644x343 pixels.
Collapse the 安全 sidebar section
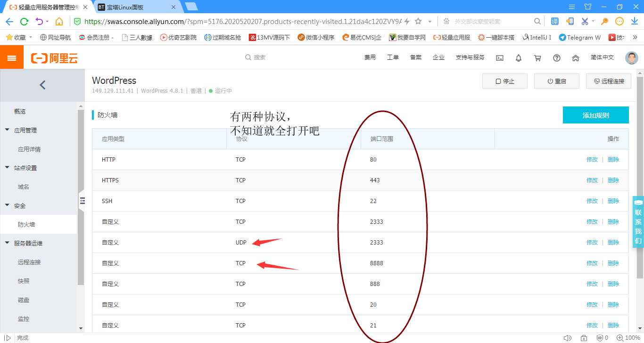click(7, 205)
